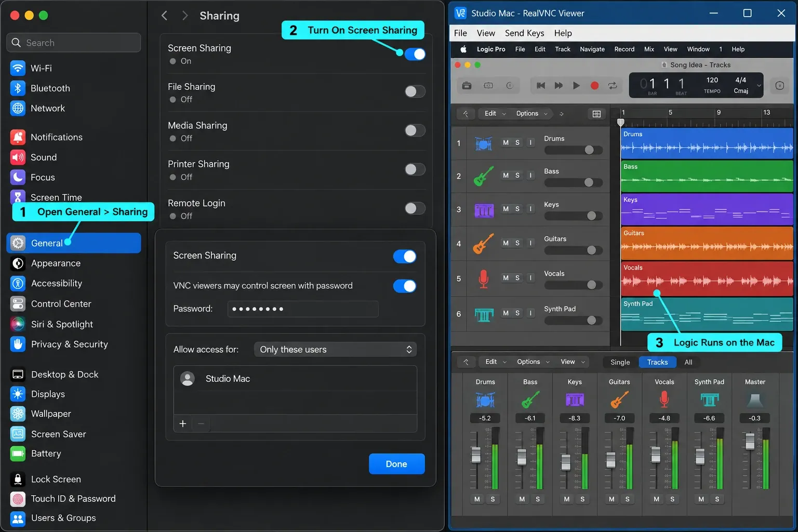Click the Drums track instrument icon
The width and height of the screenshot is (798, 532).
483,143
